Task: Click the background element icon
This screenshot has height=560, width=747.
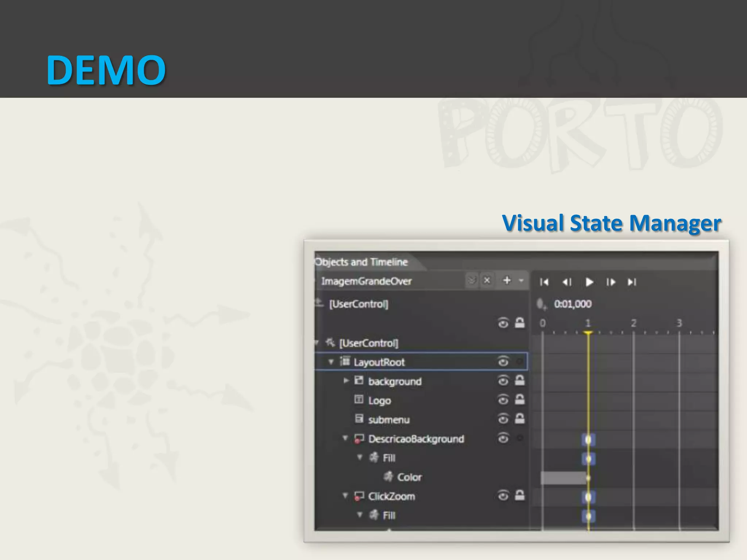Action: [x=359, y=381]
